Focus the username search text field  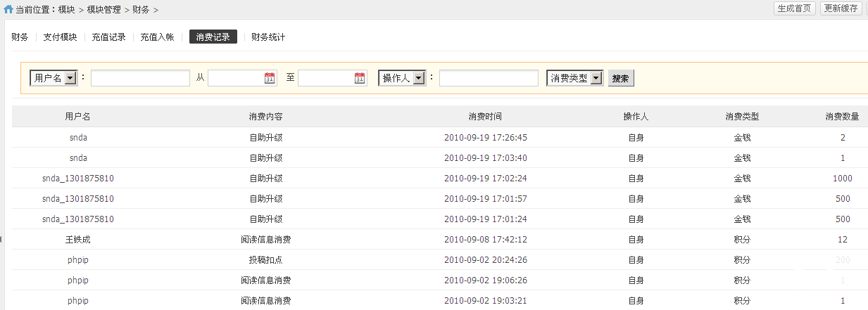pos(140,78)
